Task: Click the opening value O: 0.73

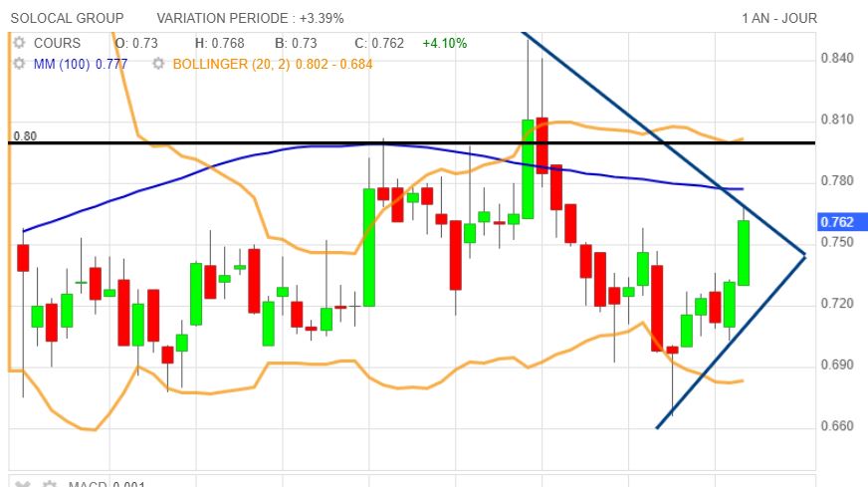Action: [136, 43]
